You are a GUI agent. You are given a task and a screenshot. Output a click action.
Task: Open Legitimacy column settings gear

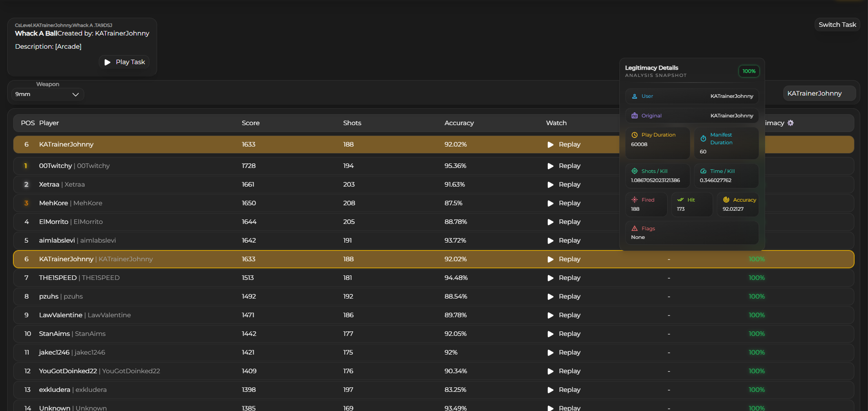(x=791, y=123)
